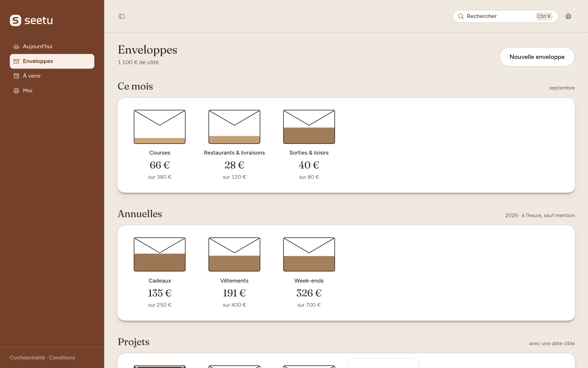Viewport: 588px width, 368px height.
Task: Open À venir in the sidebar
Action: pos(52,76)
